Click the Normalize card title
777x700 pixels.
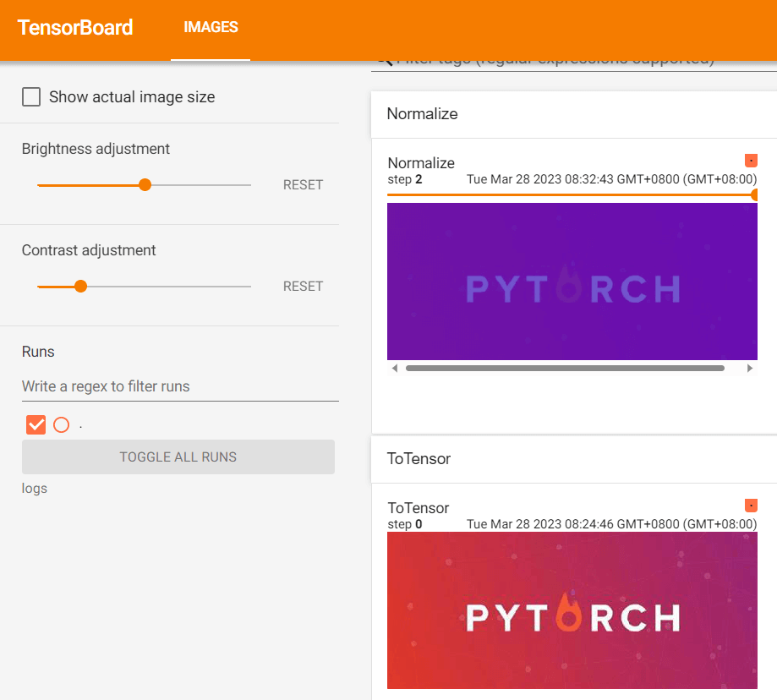click(421, 163)
